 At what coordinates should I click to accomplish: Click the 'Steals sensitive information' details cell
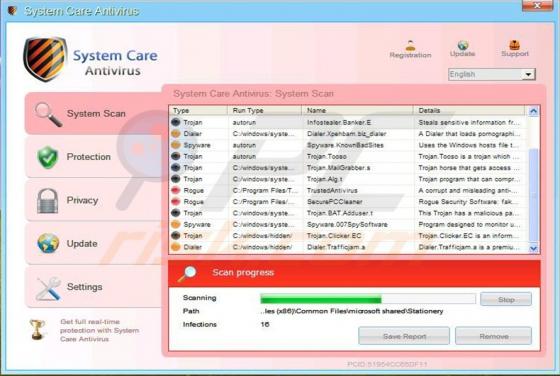click(469, 122)
